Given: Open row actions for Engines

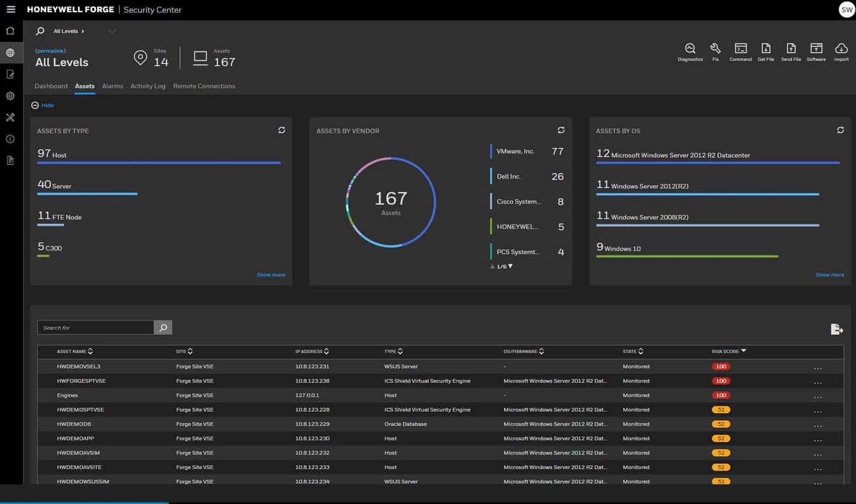Looking at the screenshot, I should pyautogui.click(x=818, y=396).
